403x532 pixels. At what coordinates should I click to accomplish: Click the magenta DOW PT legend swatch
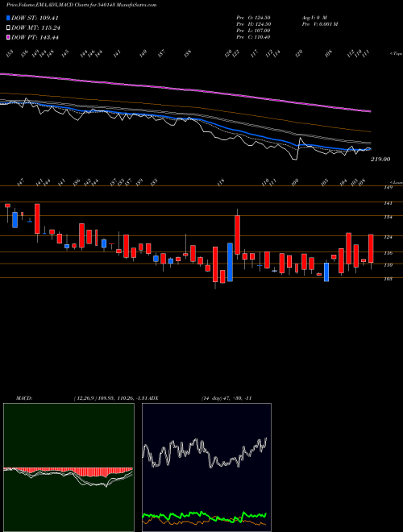click(8, 37)
